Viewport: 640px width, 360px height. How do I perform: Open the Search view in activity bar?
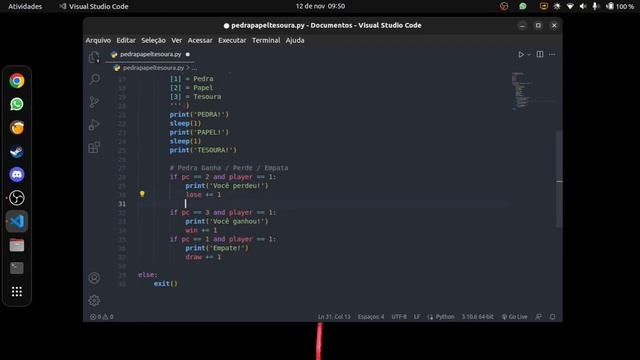(94, 79)
